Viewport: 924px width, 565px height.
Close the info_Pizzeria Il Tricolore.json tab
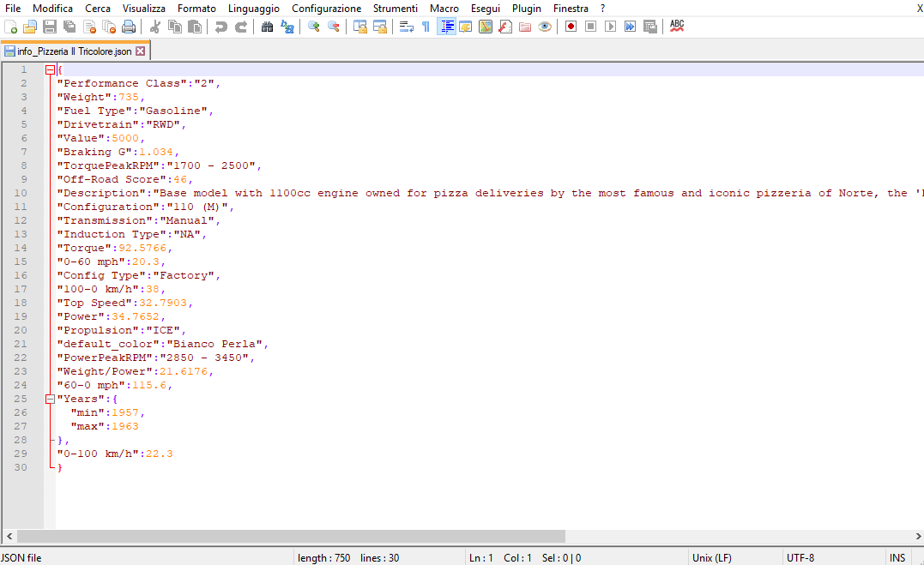(x=140, y=51)
